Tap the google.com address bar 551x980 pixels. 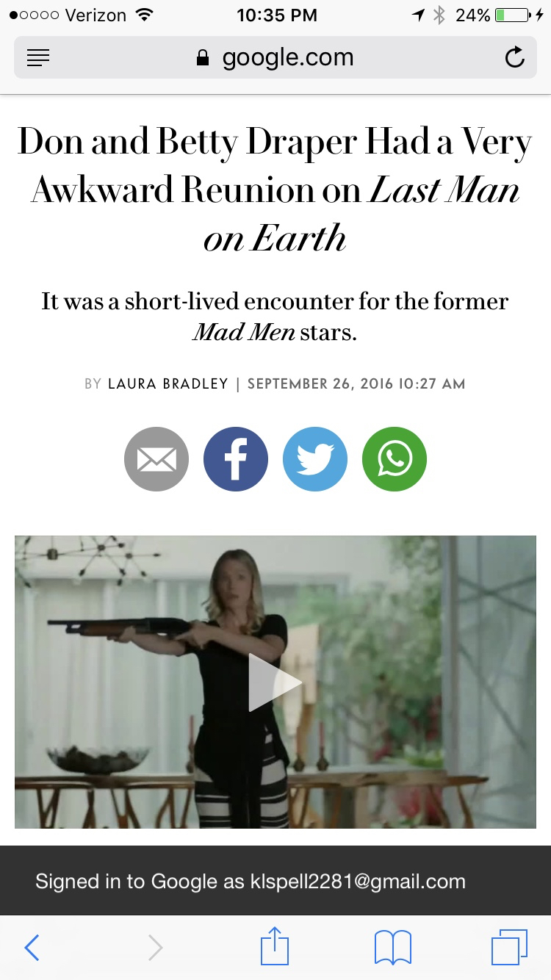275,57
